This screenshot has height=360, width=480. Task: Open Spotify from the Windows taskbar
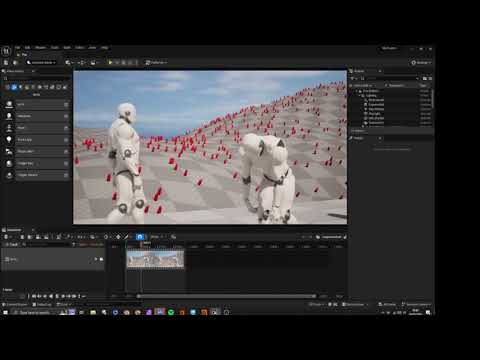tap(171, 312)
